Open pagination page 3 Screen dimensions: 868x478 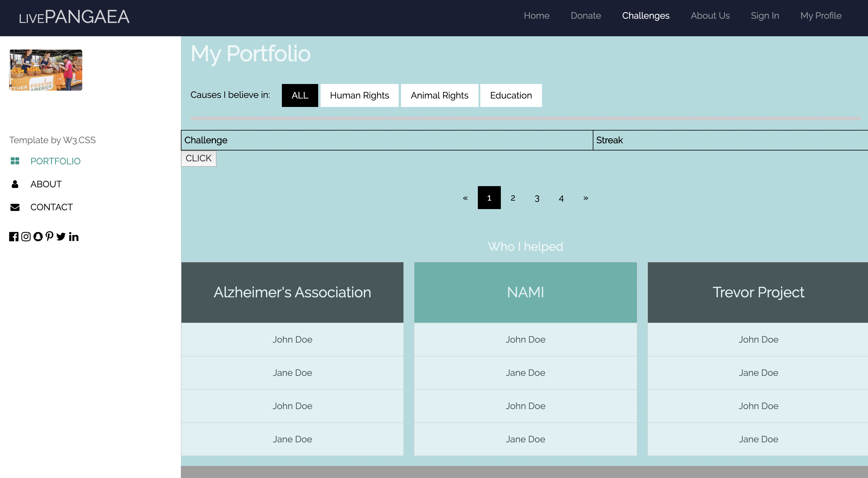point(537,198)
